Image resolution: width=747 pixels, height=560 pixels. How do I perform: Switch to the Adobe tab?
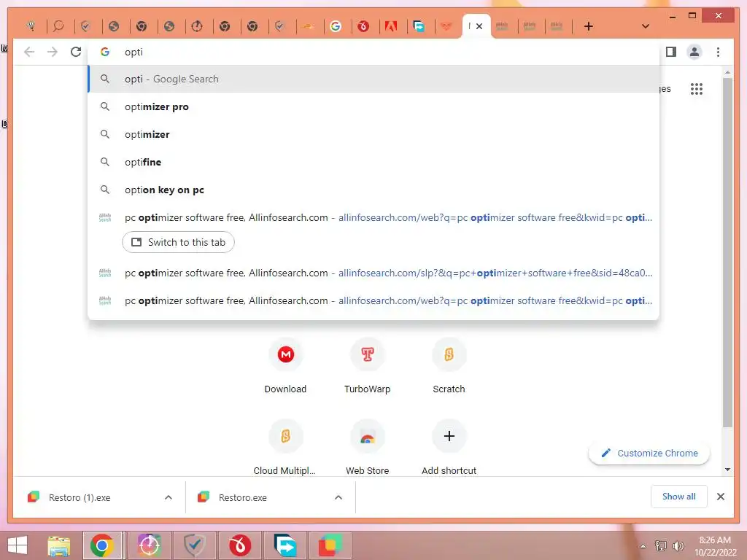click(x=391, y=26)
